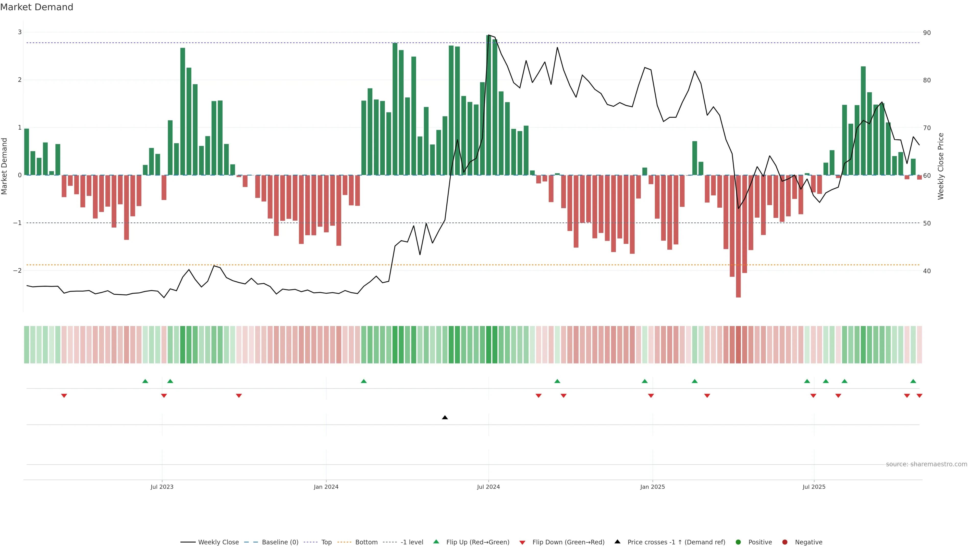Image resolution: width=980 pixels, height=551 pixels.
Task: Toggle the Top dotted line legend entry
Action: [x=326, y=542]
